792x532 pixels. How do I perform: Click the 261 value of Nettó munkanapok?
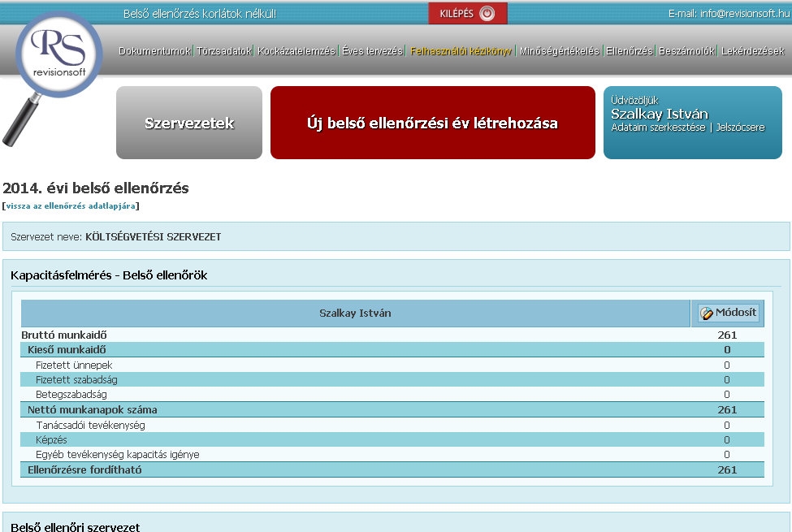pos(727,409)
